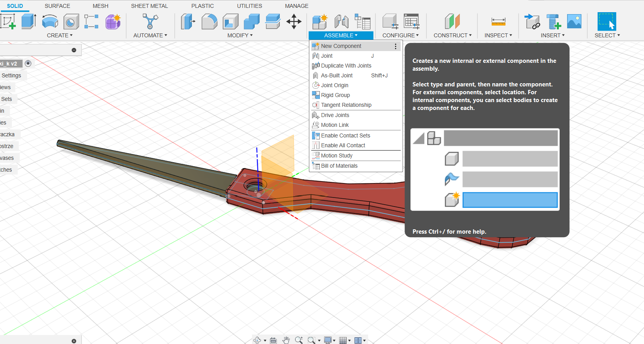
Task: Open the INSERT dropdown menu
Action: (553, 35)
